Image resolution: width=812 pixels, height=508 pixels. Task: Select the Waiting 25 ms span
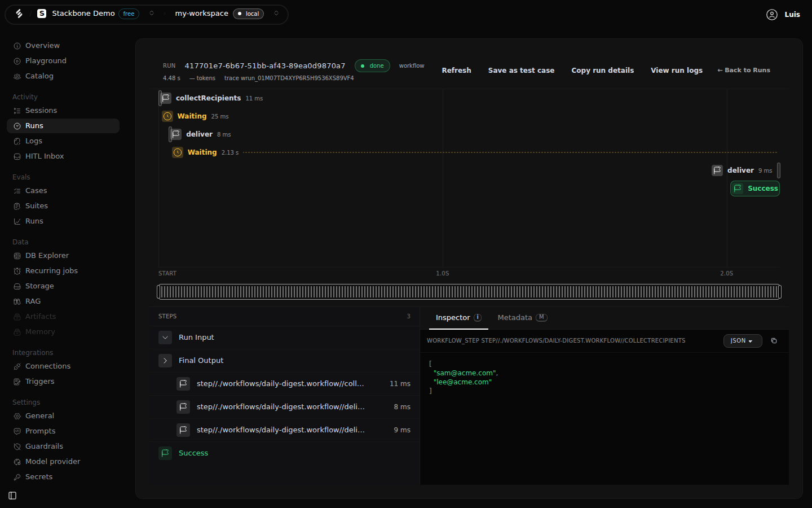click(196, 116)
